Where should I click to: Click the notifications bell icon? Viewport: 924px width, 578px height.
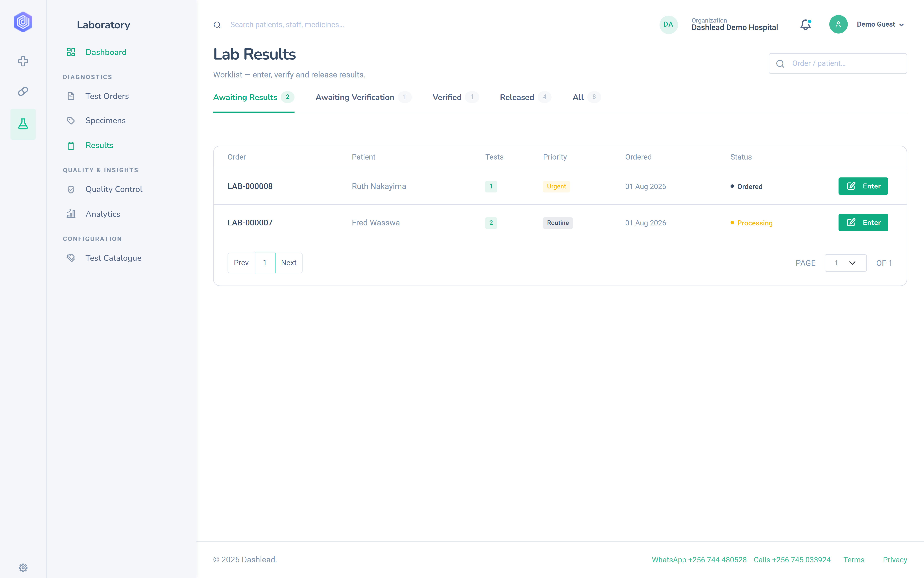(806, 24)
